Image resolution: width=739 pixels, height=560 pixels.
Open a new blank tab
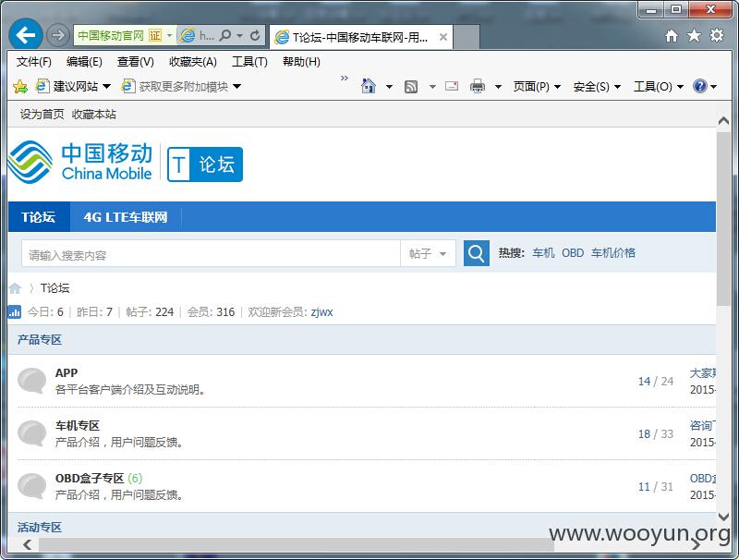coord(466,37)
